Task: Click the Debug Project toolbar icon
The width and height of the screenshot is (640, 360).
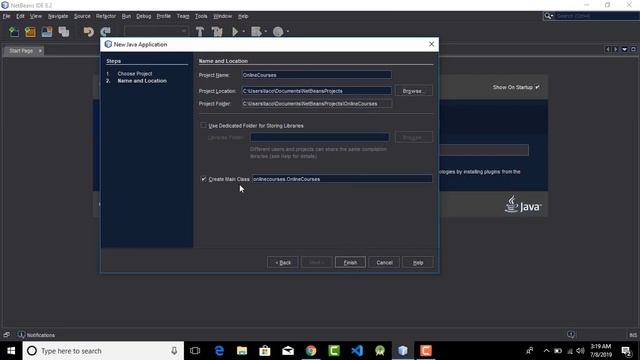Action: tap(256, 31)
